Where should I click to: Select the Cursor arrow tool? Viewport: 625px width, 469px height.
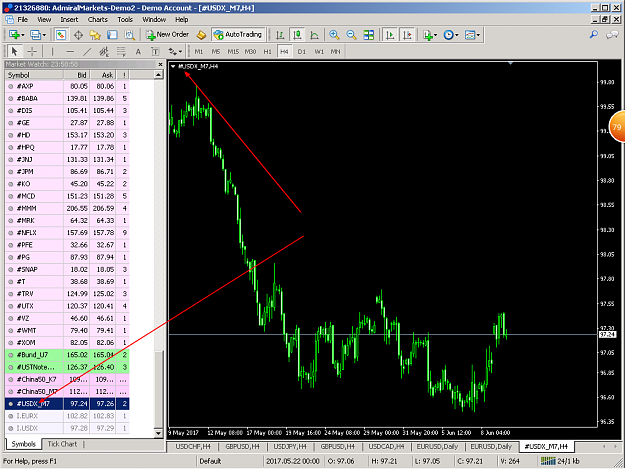coord(15,51)
